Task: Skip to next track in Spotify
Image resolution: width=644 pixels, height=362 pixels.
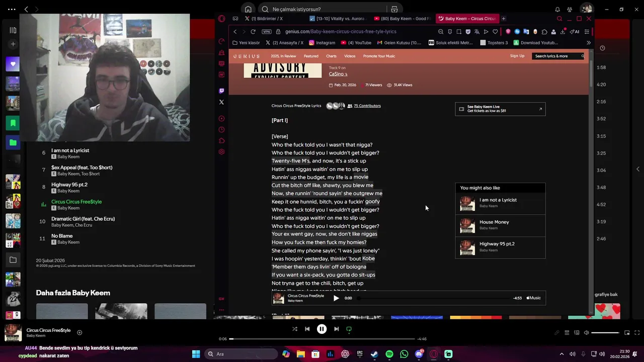Action: click(x=336, y=329)
